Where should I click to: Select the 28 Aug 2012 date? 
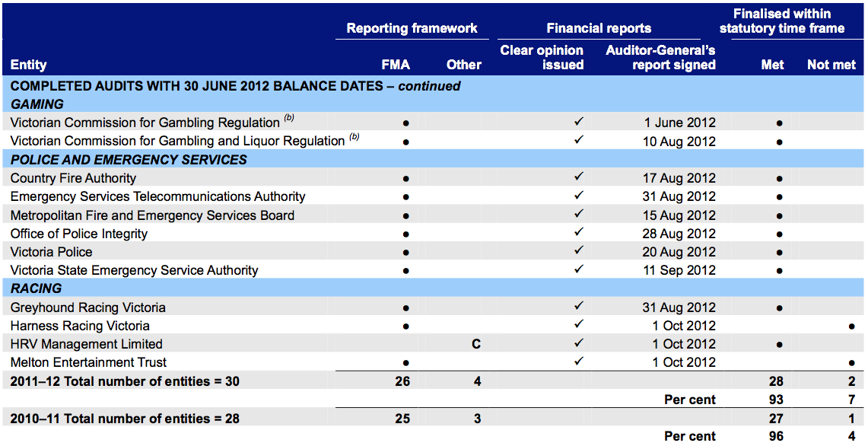(x=679, y=234)
